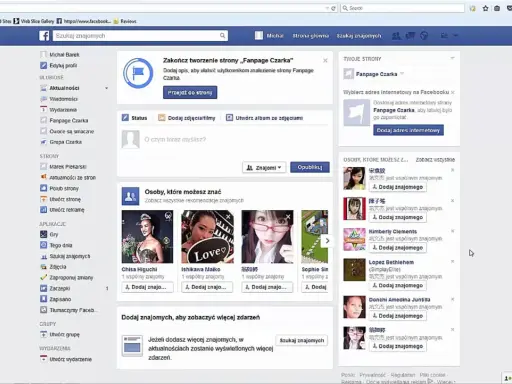
Task: Open notifications globe icon
Action: [424, 36]
